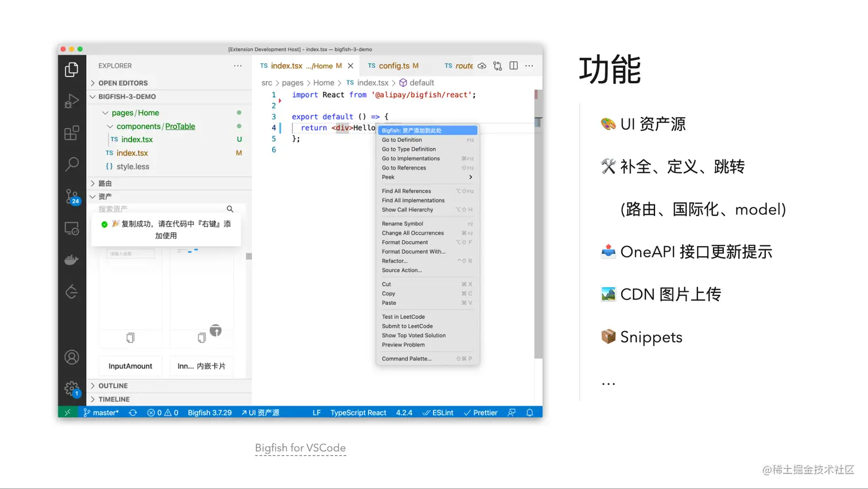Viewport: 868px width, 489px height.
Task: Switch to the route tab
Action: click(x=458, y=66)
